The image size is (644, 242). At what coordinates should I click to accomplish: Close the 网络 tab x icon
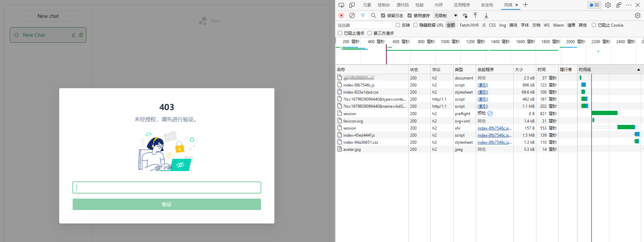click(517, 5)
